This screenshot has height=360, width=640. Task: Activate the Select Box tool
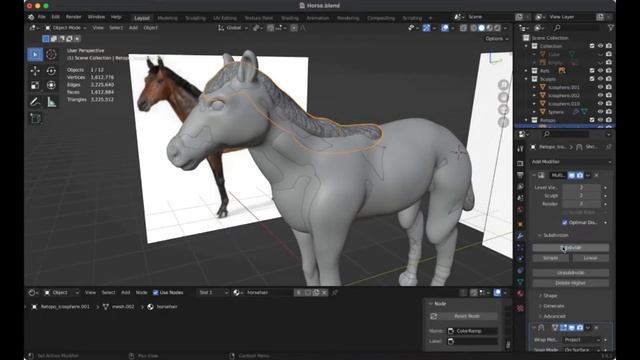tap(35, 54)
